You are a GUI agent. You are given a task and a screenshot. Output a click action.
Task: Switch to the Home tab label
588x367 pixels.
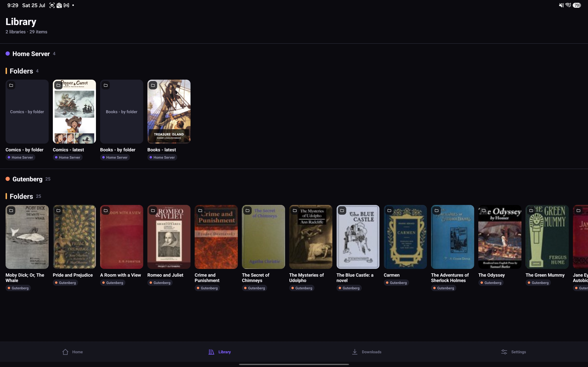tap(77, 352)
